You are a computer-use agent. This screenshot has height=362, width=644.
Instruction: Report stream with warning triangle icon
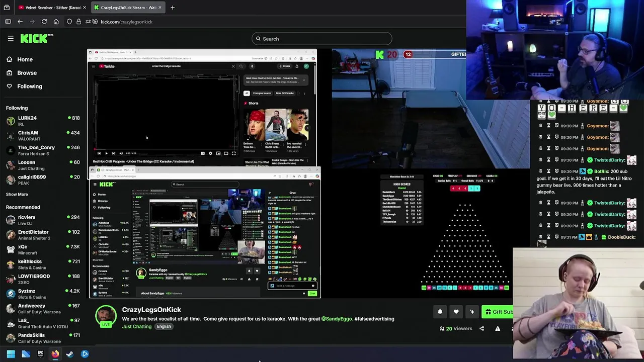(x=498, y=329)
